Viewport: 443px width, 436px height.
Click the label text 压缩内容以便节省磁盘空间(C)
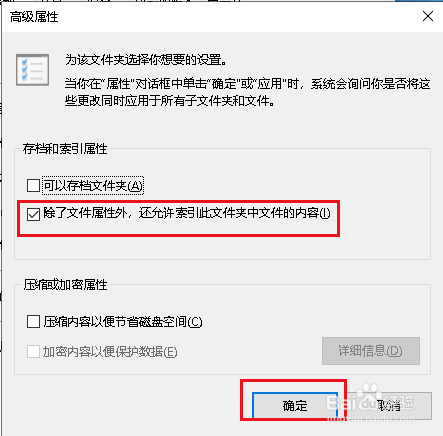[x=123, y=322]
